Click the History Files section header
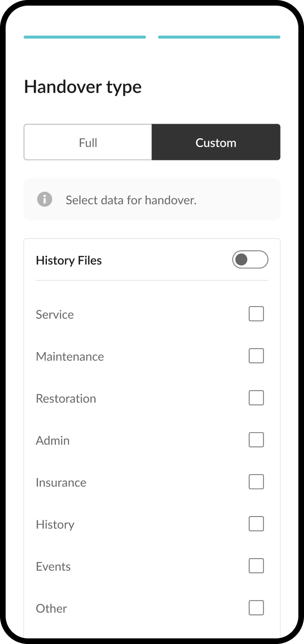Viewport: 304px width, 644px height. (68, 260)
